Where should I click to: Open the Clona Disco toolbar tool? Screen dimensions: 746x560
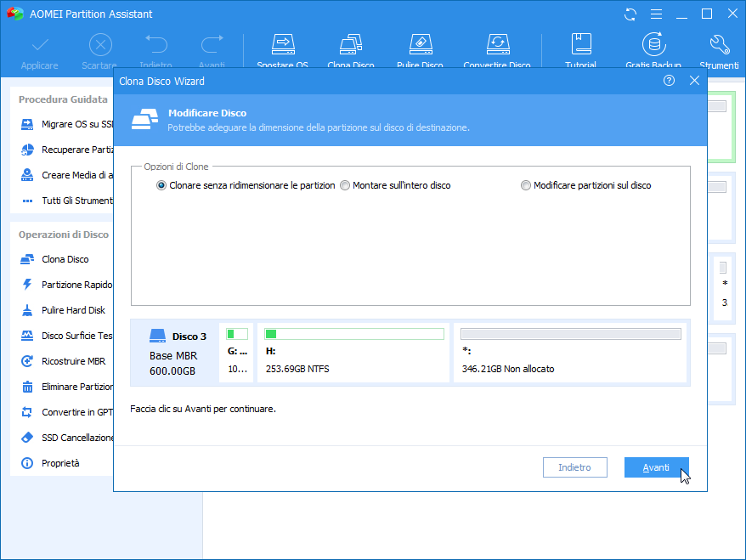coord(351,46)
